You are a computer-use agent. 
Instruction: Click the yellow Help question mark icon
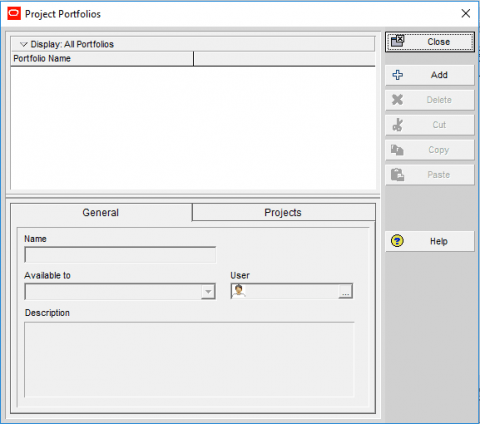coord(397,241)
